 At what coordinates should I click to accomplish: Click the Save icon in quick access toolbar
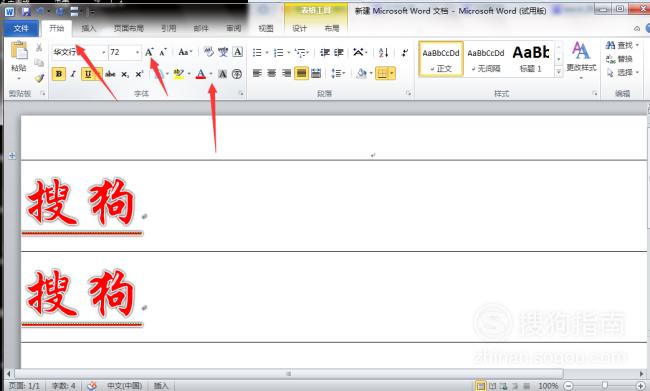[26, 12]
